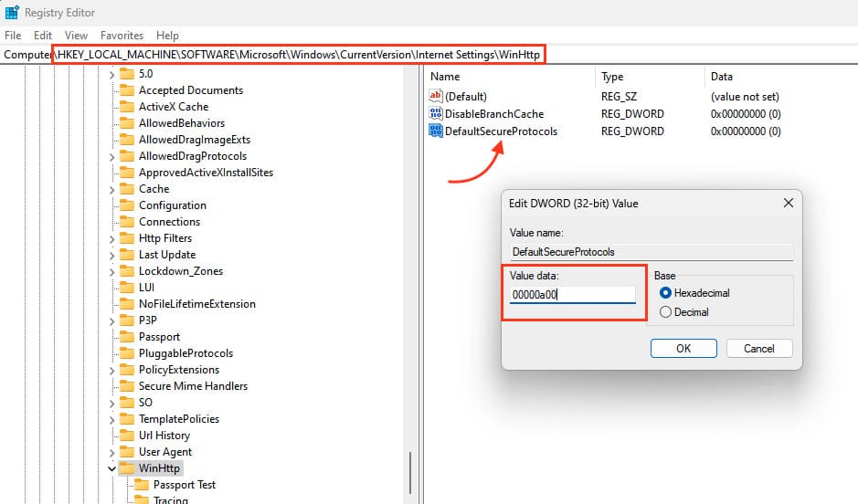Click the DisableBranchCache DWORD value icon
This screenshot has height=504, width=858.
436,114
